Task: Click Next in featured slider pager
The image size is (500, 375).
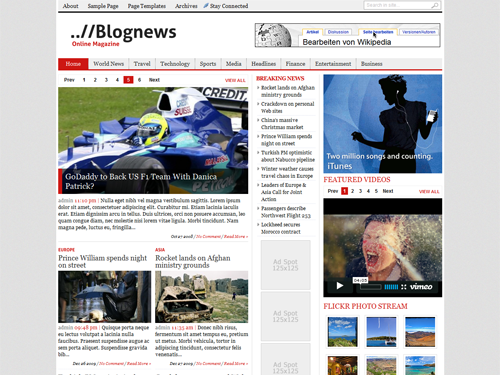Action: pos(154,80)
